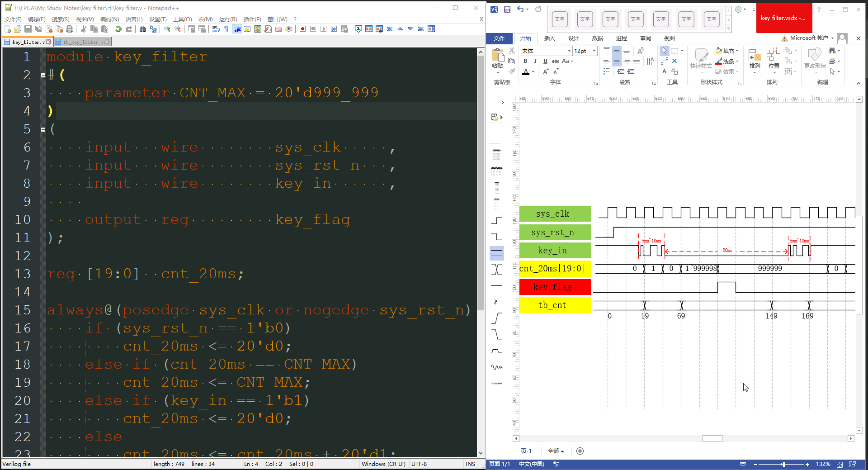Screen dimensions: 868x470
Task: Open the 语言(L) menu in Notepad++
Action: pos(134,19)
